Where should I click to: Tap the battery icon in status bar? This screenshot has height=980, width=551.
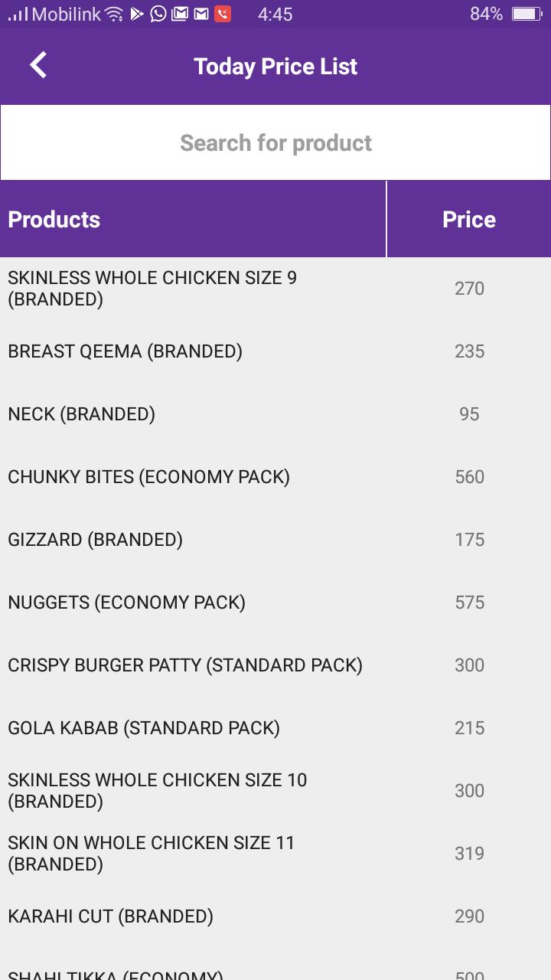pyautogui.click(x=527, y=14)
